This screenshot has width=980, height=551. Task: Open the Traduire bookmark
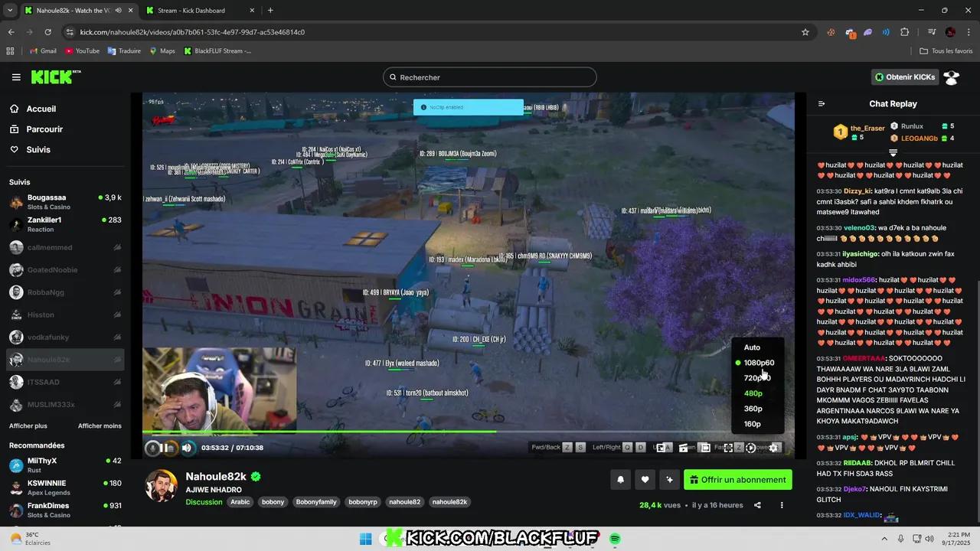pos(124,51)
